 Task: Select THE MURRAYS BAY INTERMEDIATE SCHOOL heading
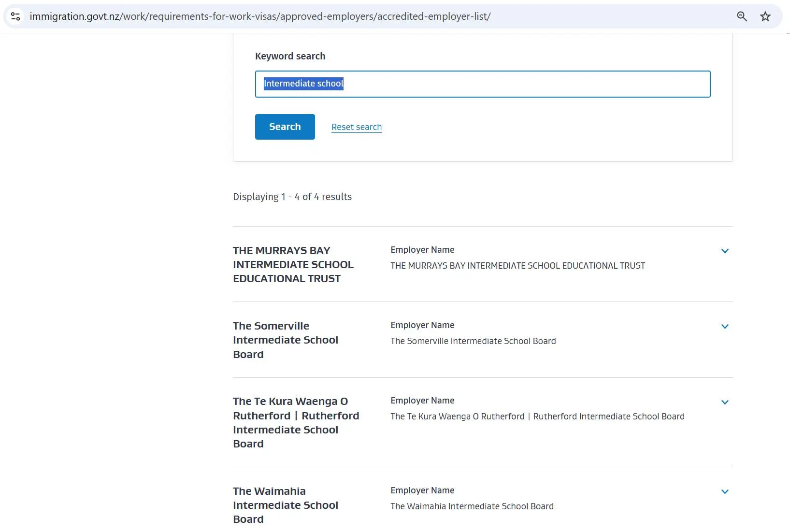click(293, 264)
